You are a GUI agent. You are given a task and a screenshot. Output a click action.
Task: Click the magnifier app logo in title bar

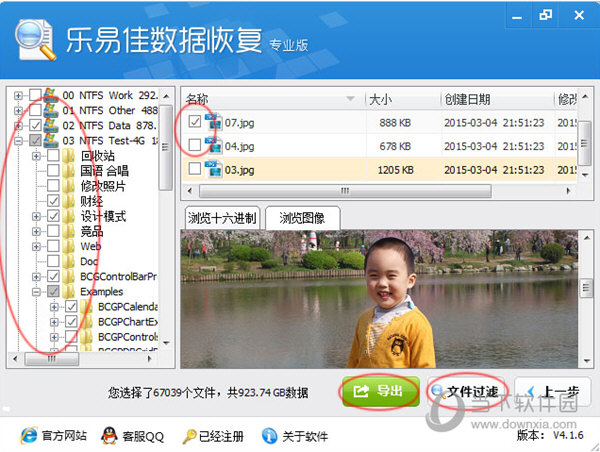pyautogui.click(x=35, y=39)
